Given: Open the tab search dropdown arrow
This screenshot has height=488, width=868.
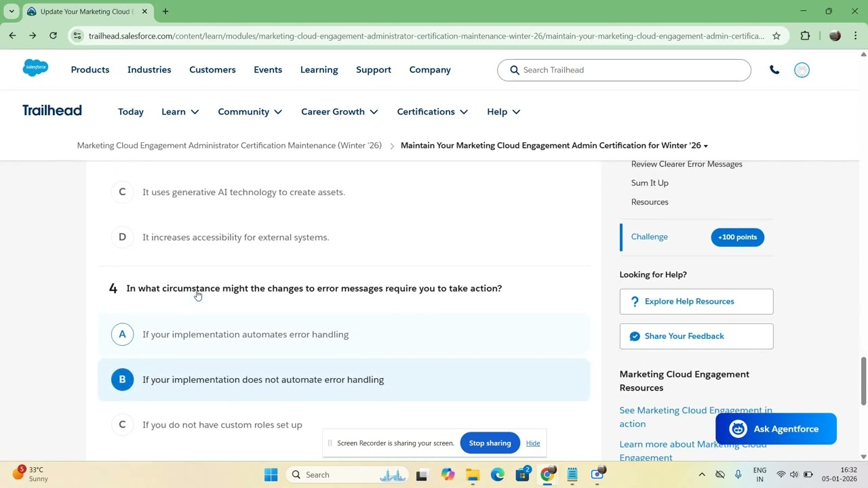Looking at the screenshot, I should point(12,12).
